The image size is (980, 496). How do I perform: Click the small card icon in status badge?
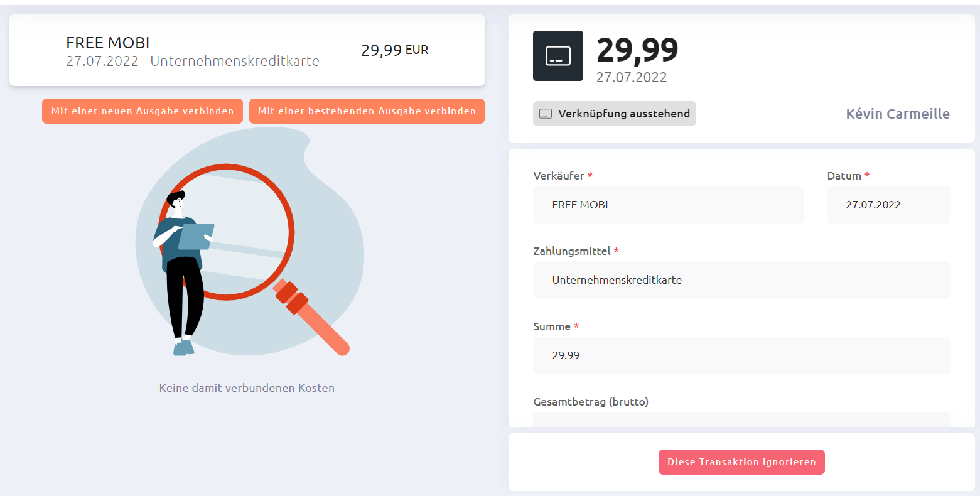pos(546,114)
